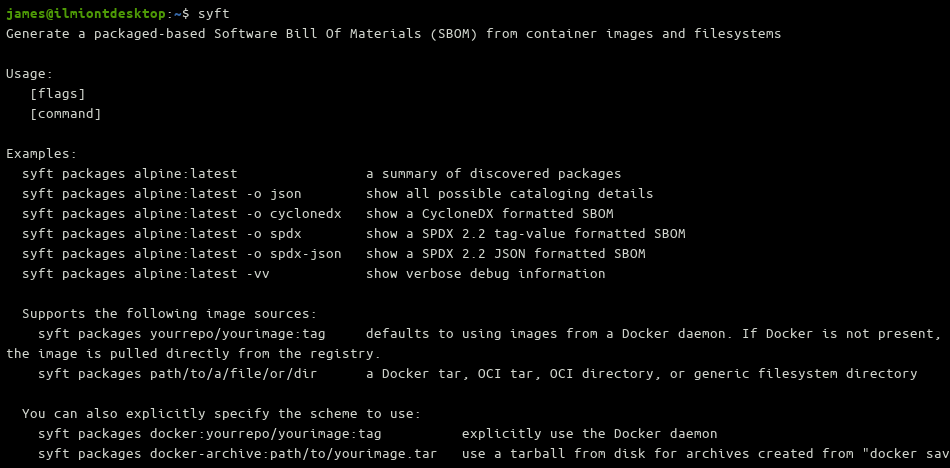Screen dimensions: 950x468
Task: Click the Examples: heading
Action: pos(41,153)
